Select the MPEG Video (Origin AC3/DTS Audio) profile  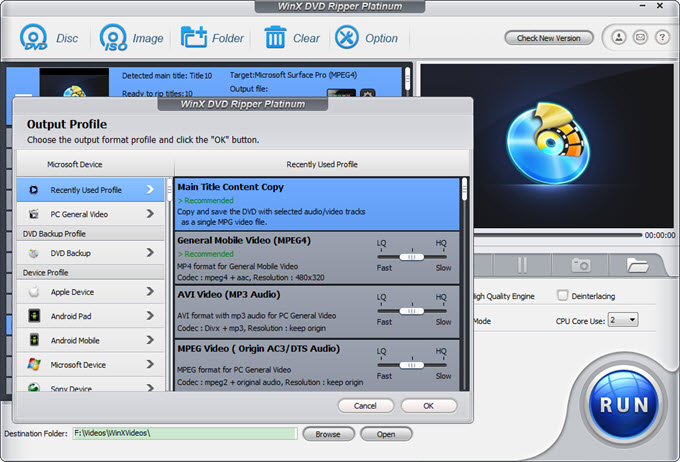point(317,366)
